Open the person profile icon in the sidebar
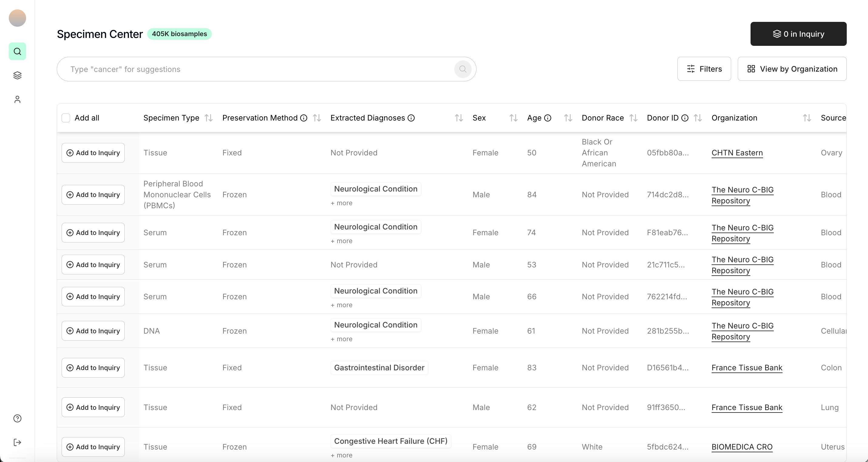 coord(17,99)
